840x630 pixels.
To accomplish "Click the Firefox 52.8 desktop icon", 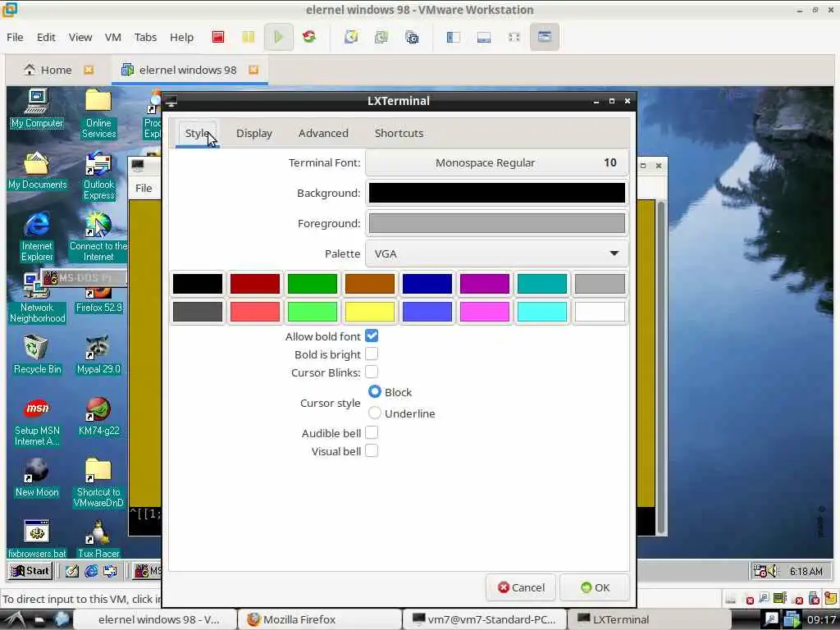I will (x=98, y=300).
